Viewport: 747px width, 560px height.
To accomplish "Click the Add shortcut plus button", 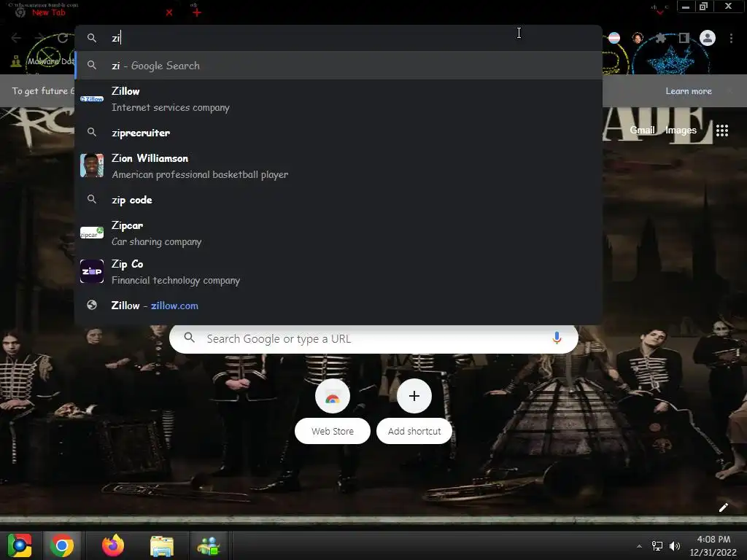I will pyautogui.click(x=414, y=396).
